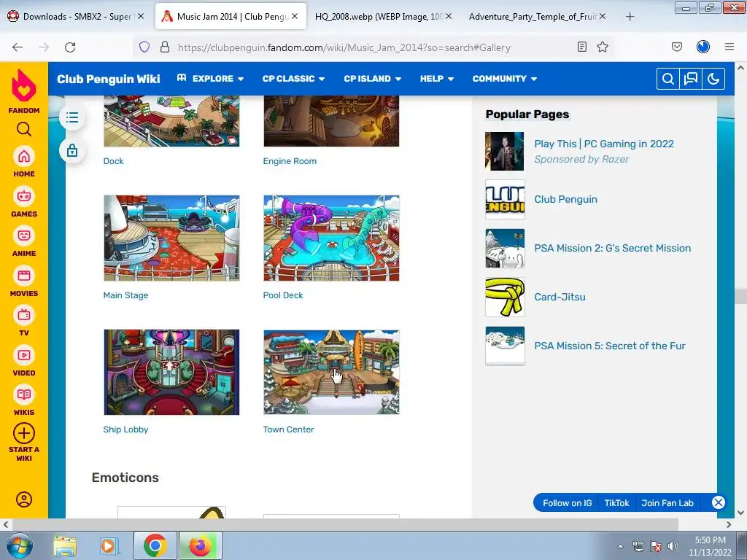Show the table of contents list icon
747x560 pixels.
click(x=72, y=117)
